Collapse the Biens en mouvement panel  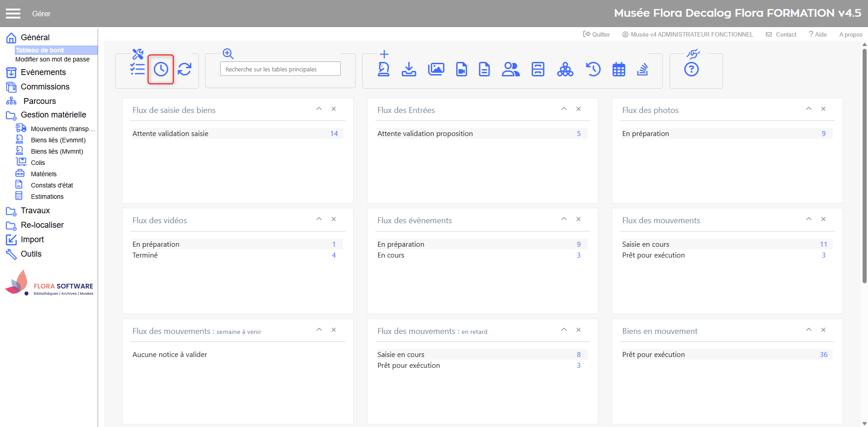(809, 330)
